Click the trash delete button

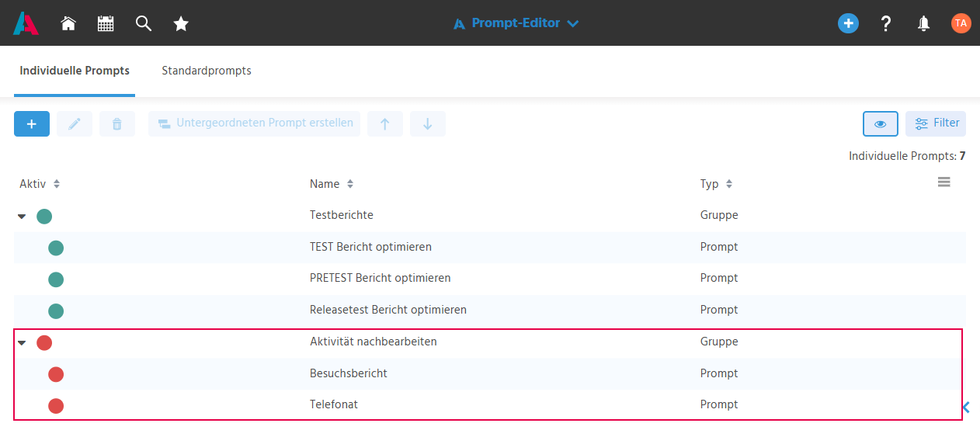click(117, 123)
